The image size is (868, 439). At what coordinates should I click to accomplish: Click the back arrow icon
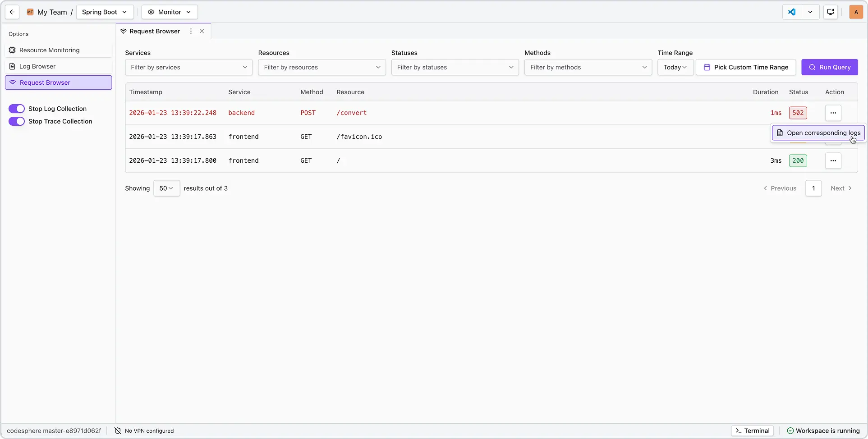(12, 12)
